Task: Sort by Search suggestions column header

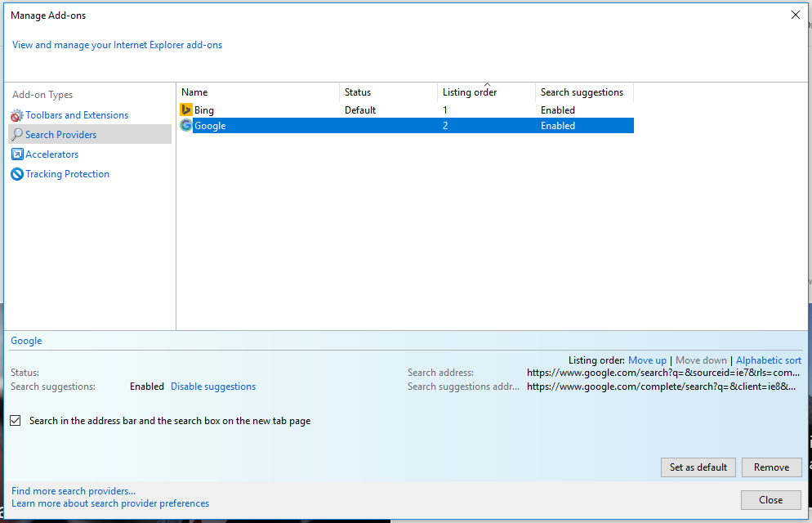Action: [x=585, y=92]
